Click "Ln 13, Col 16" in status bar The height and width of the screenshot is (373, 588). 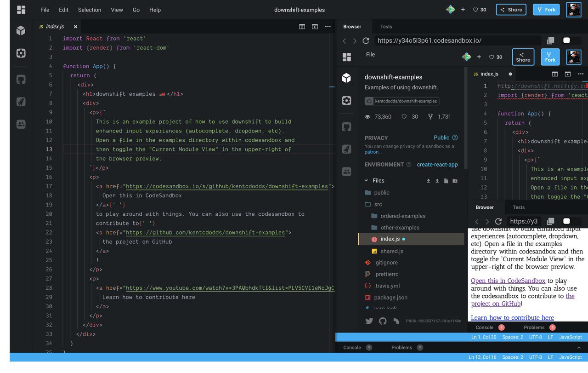point(482,357)
